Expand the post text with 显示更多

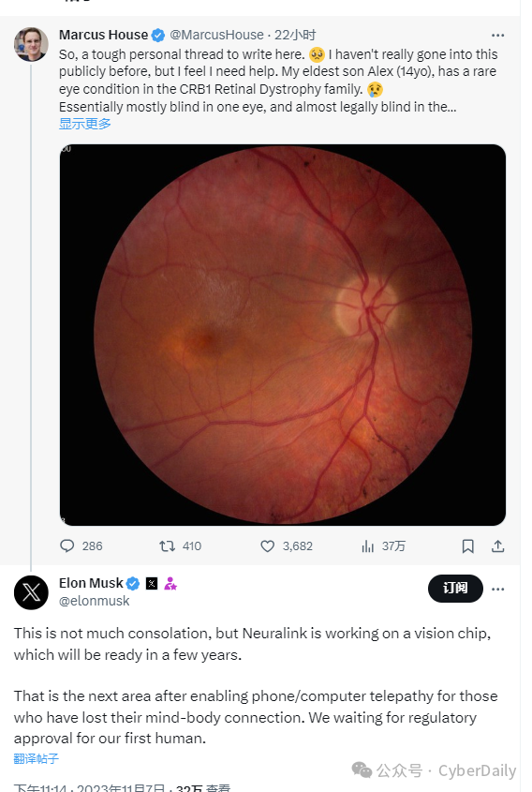pyautogui.click(x=85, y=124)
